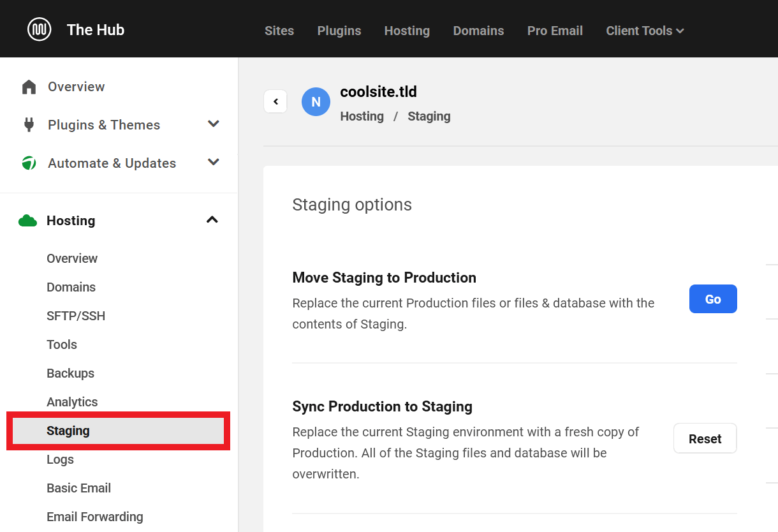Open SFTP/SSH in the sidebar

click(x=76, y=316)
